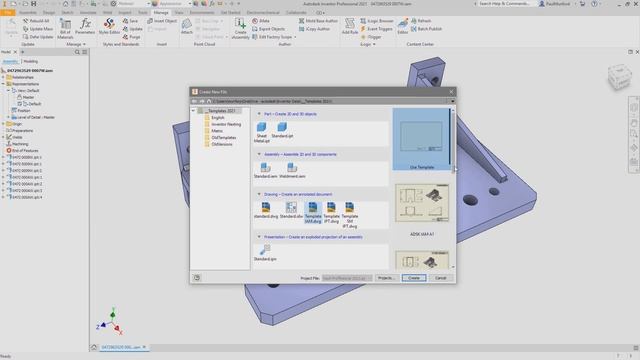Image resolution: width=640 pixels, height=360 pixels.
Task: Click Defer Update in ribbon
Action: (x=38, y=37)
